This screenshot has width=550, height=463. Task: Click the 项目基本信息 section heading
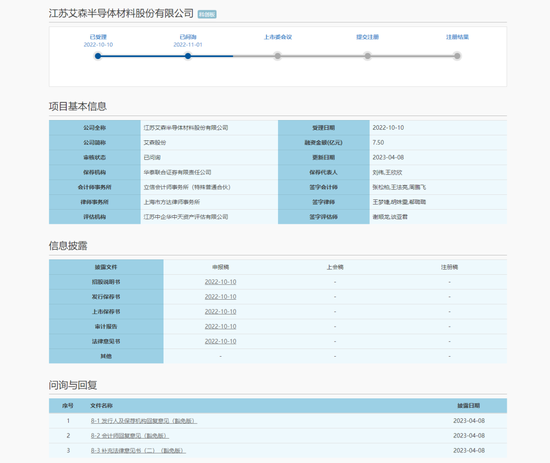[78, 106]
